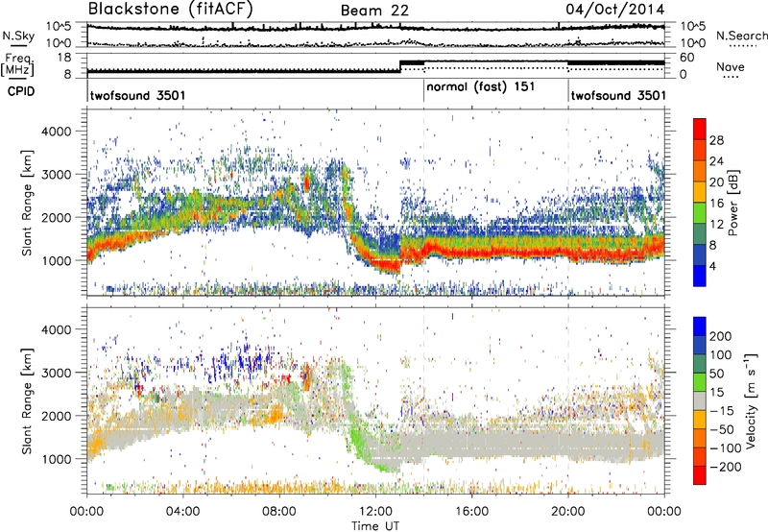This screenshot has width=768, height=532.
Task: Click the frequency step-up near 13:00 UT
Action: (x=400, y=66)
